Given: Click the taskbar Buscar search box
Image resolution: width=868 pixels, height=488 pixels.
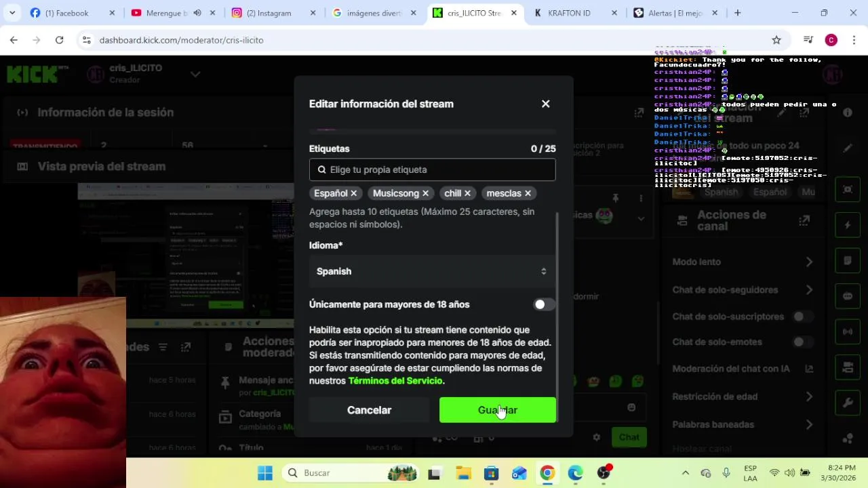Looking at the screenshot, I should [x=349, y=473].
